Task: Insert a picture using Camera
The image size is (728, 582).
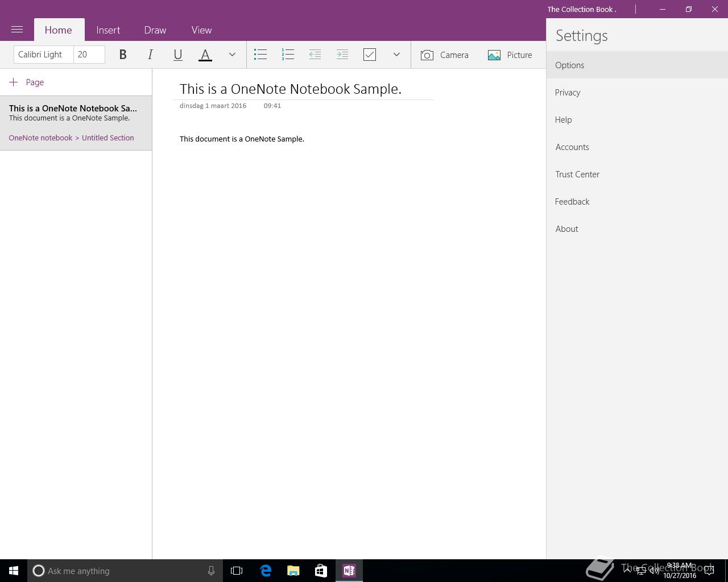Action: pos(445,55)
